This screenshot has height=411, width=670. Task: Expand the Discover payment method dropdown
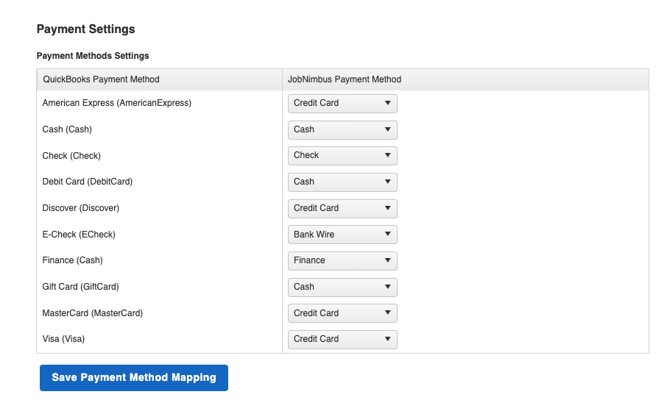tap(342, 208)
